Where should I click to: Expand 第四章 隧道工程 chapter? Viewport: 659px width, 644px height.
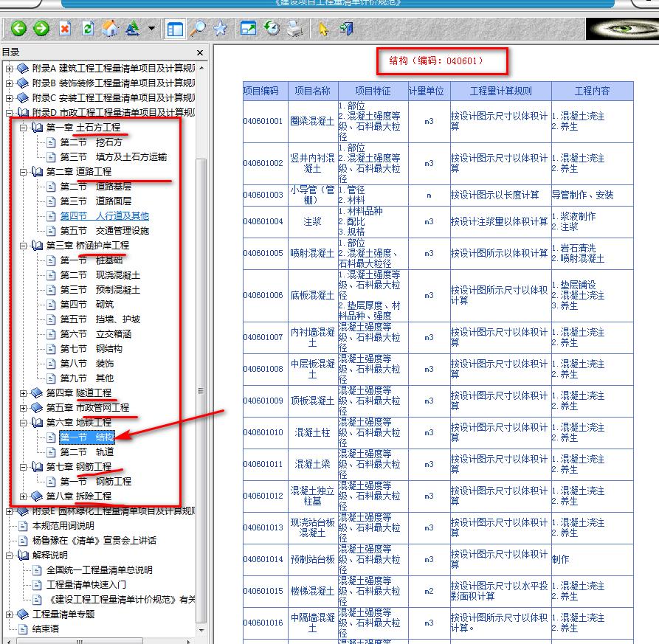(x=24, y=392)
